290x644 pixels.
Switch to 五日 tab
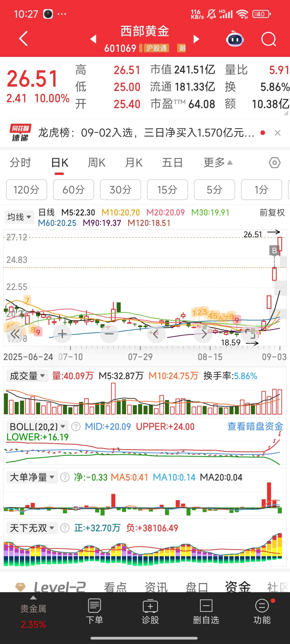pyautogui.click(x=172, y=163)
